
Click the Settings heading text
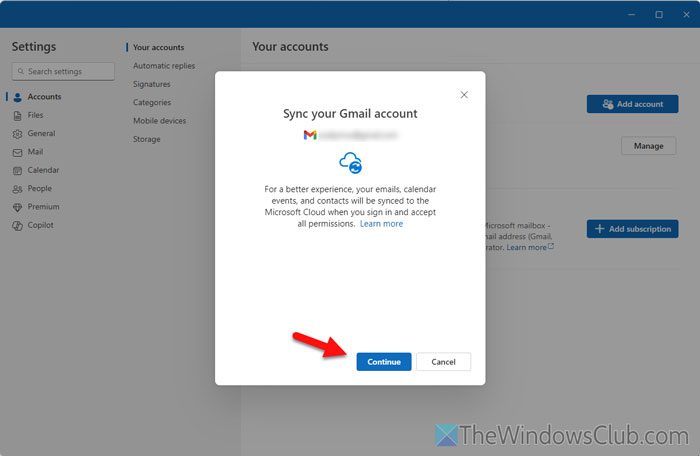point(34,46)
